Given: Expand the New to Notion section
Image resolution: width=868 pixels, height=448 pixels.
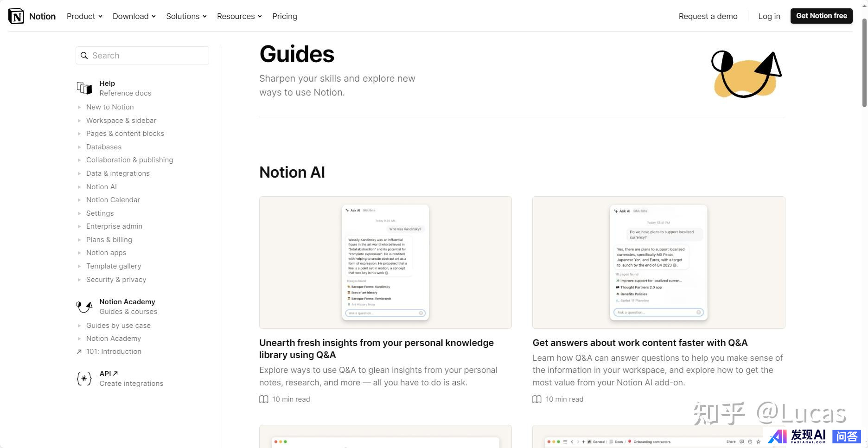Looking at the screenshot, I should tap(79, 107).
